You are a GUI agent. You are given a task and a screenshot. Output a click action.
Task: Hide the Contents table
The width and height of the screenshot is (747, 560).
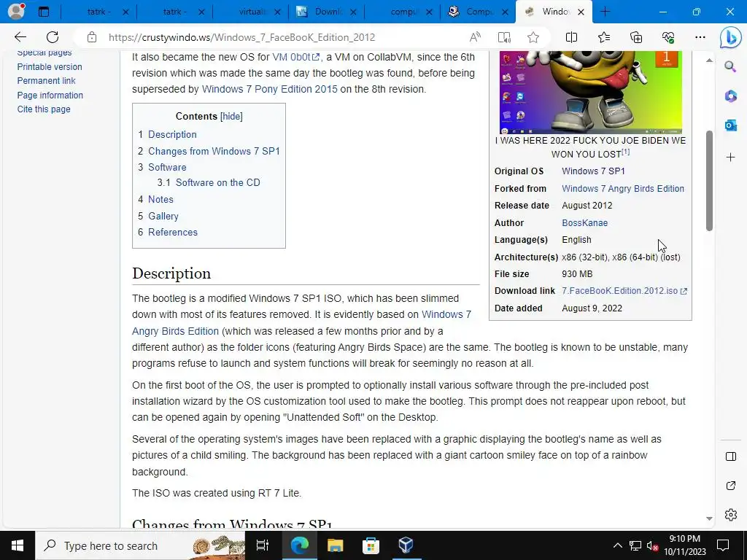click(x=231, y=116)
